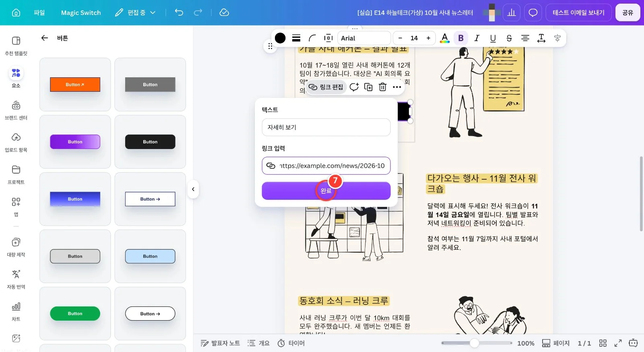Screen dimensions: 644x352
Task: Click the 텍스트 field containing 자세히 보기
Action: [x=326, y=127]
